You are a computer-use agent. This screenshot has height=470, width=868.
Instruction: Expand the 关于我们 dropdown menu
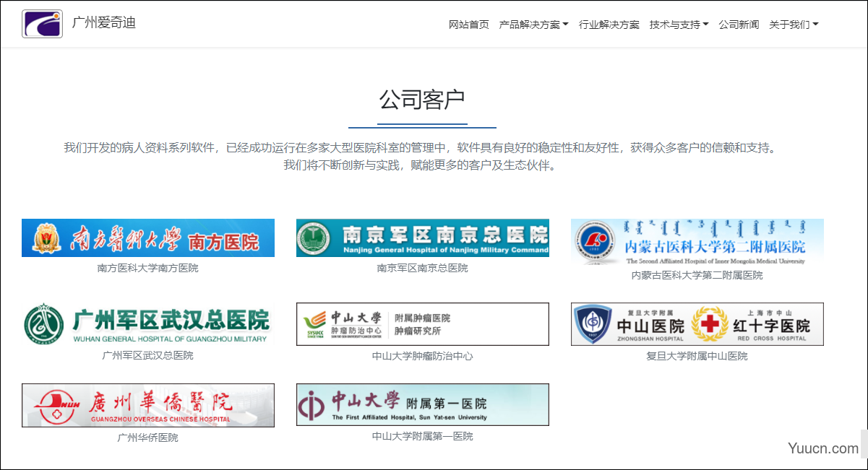click(x=794, y=25)
